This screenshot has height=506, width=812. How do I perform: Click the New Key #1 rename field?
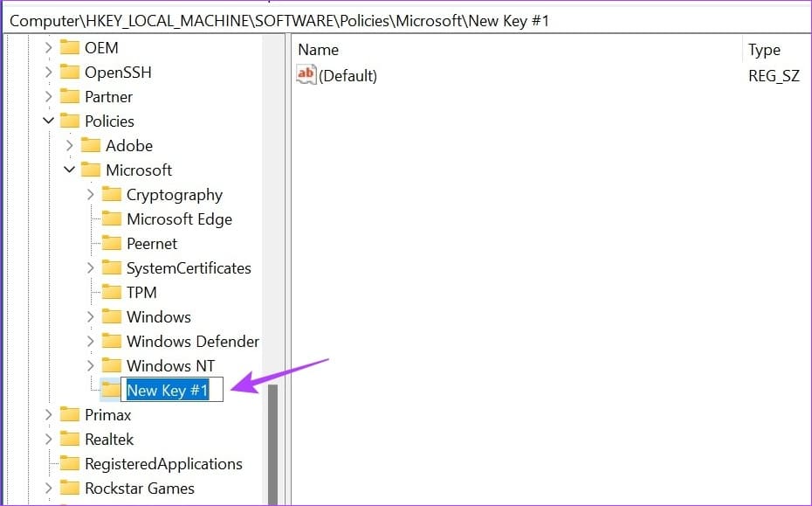pos(172,390)
